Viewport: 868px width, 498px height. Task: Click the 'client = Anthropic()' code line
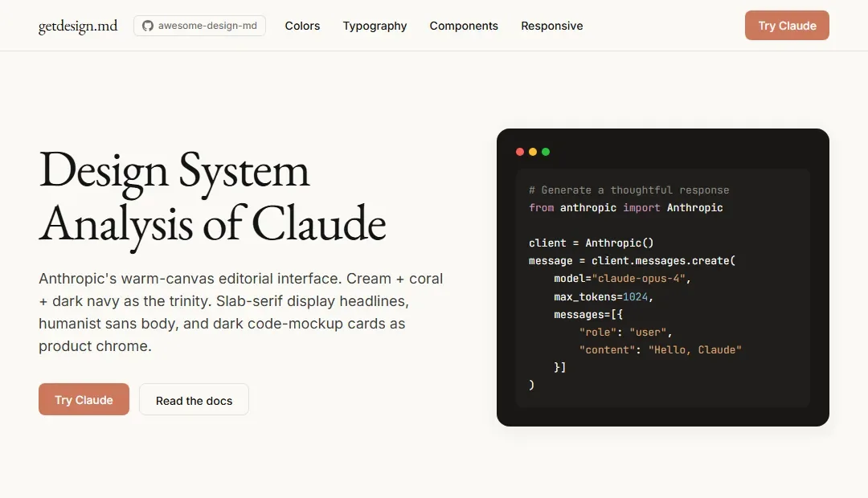pyautogui.click(x=592, y=243)
